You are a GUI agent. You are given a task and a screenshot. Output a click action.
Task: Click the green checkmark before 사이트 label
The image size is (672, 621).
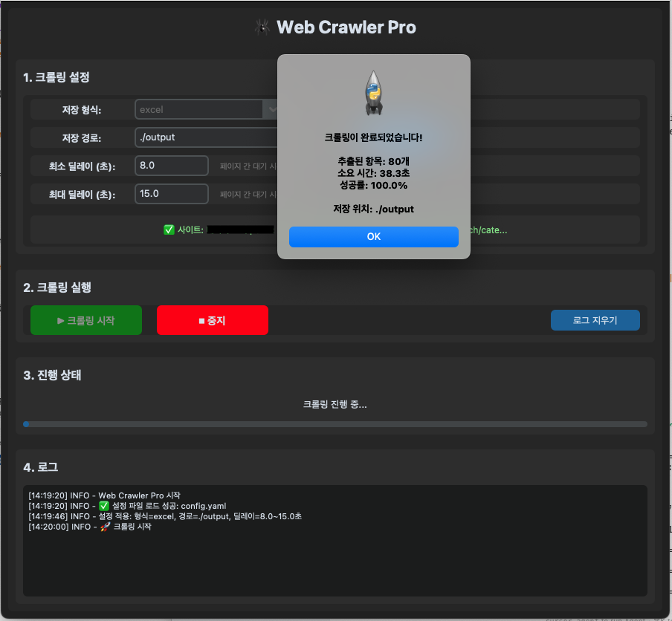click(169, 230)
